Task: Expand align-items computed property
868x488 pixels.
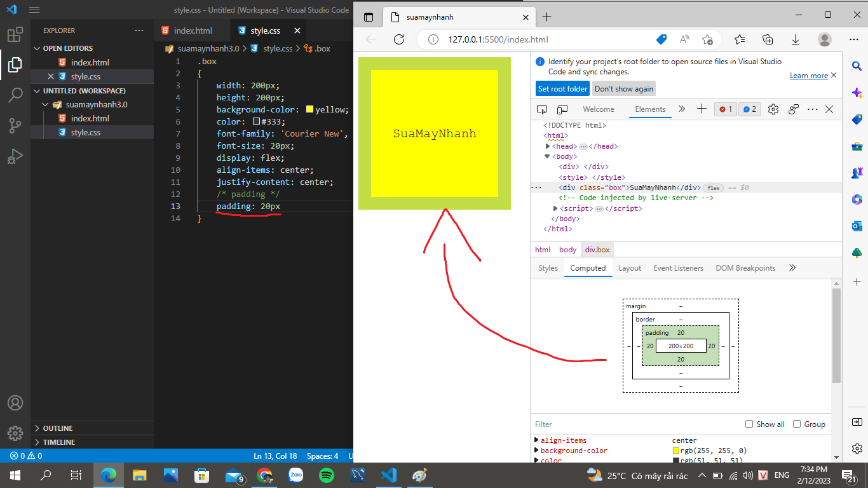Action: coord(536,440)
